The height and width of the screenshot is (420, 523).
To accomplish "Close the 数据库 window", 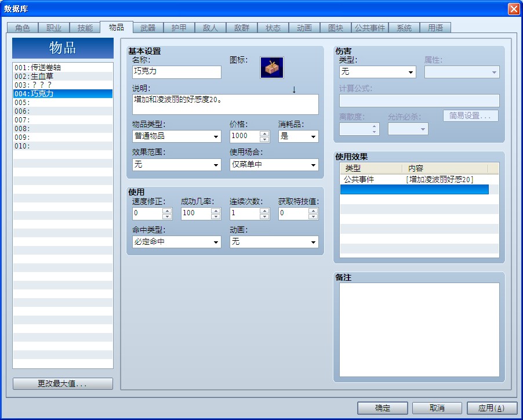I will (x=514, y=9).
